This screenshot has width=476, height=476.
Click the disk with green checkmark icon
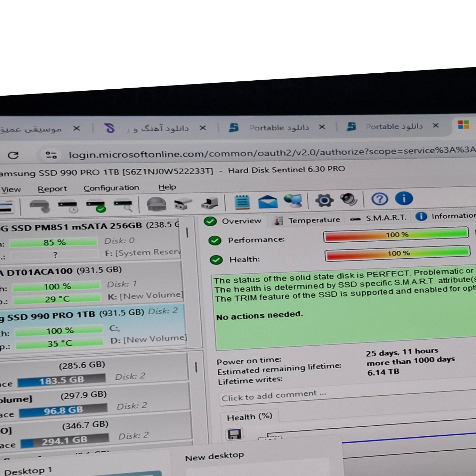96,205
